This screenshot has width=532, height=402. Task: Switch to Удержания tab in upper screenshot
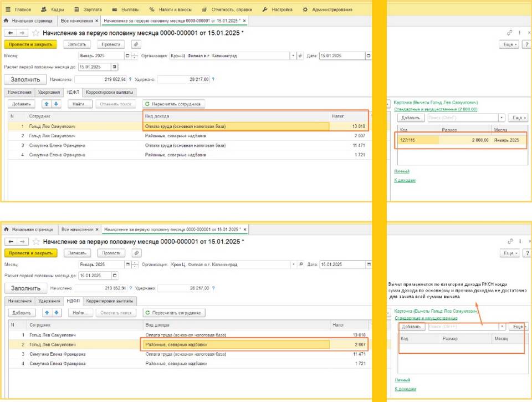(x=49, y=92)
